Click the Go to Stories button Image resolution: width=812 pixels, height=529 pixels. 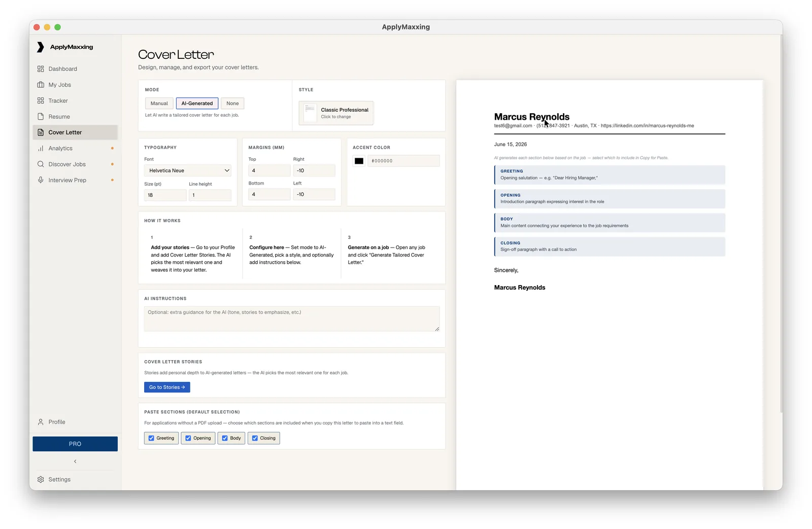167,387
